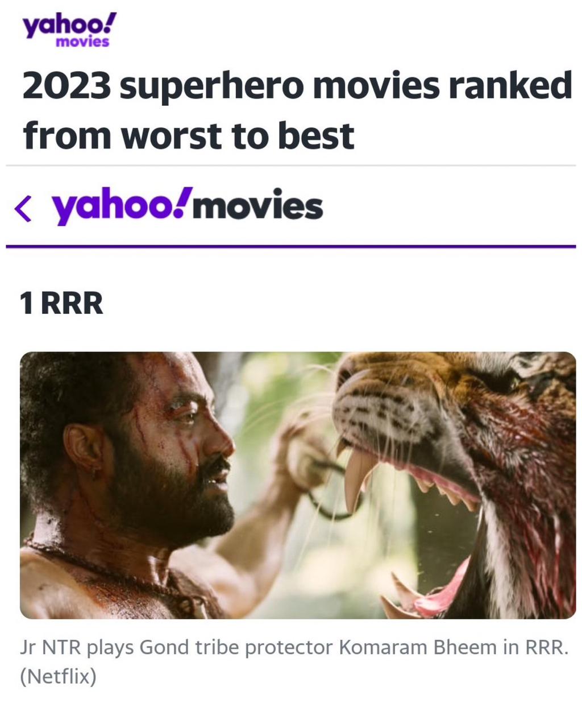Select the large black 'movies' wordmark
582x728 pixels.
tap(258, 206)
